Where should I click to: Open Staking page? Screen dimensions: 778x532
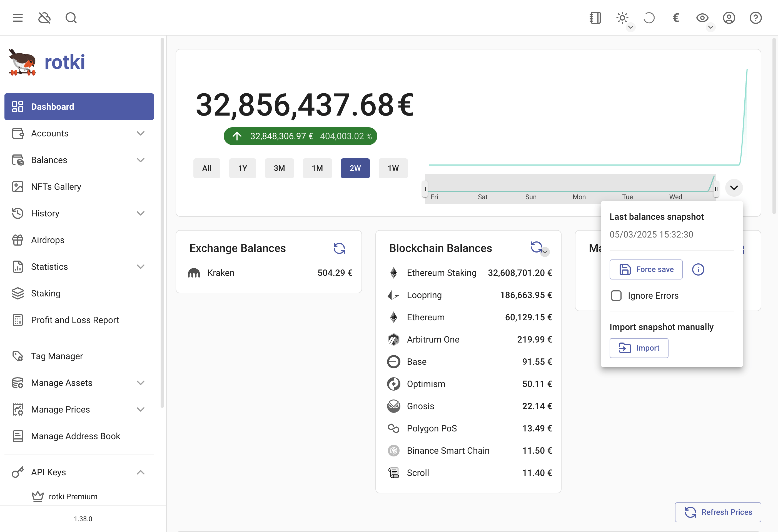(79, 293)
